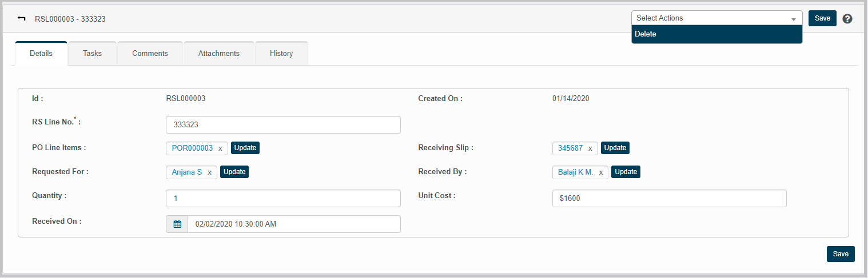Click into the Quantity input field
The height and width of the screenshot is (278, 868).
pyautogui.click(x=283, y=199)
